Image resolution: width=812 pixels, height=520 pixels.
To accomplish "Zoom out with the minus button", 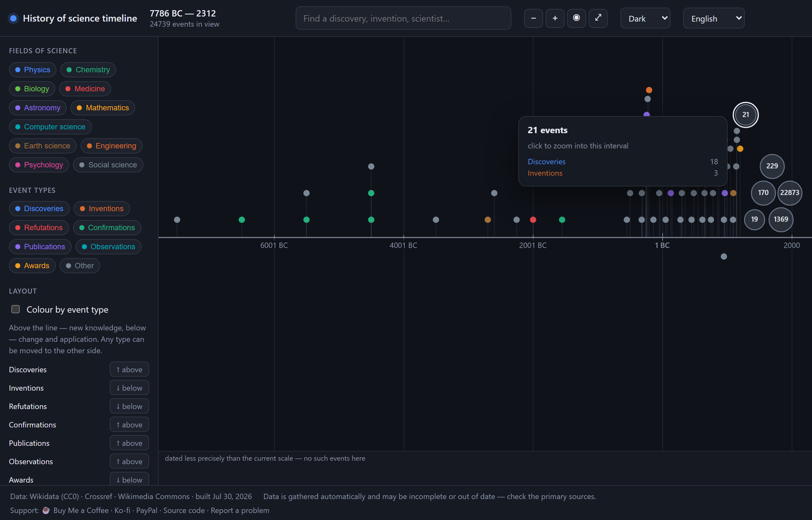I will pos(533,18).
